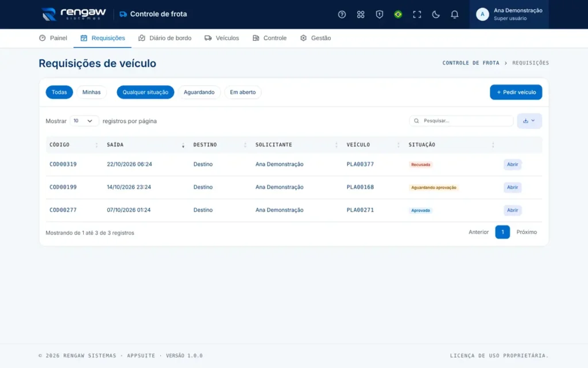
Task: Click the Aprovada status badge
Action: pyautogui.click(x=420, y=210)
